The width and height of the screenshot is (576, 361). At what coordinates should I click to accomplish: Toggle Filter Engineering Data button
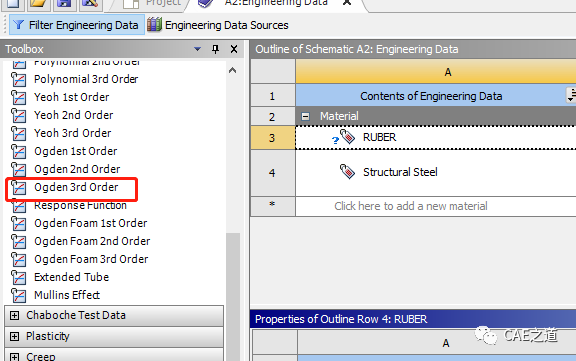tap(76, 25)
